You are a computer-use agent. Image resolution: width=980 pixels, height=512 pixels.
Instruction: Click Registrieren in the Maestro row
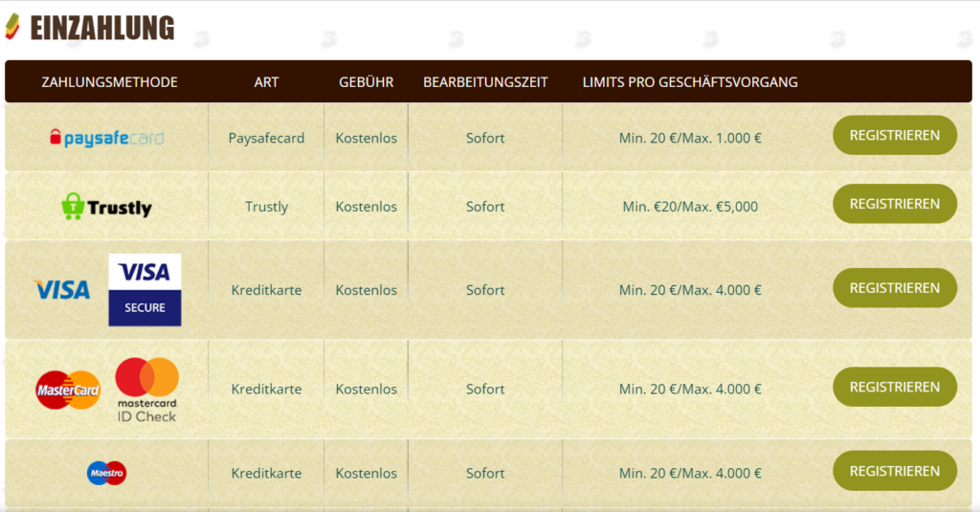coord(895,471)
